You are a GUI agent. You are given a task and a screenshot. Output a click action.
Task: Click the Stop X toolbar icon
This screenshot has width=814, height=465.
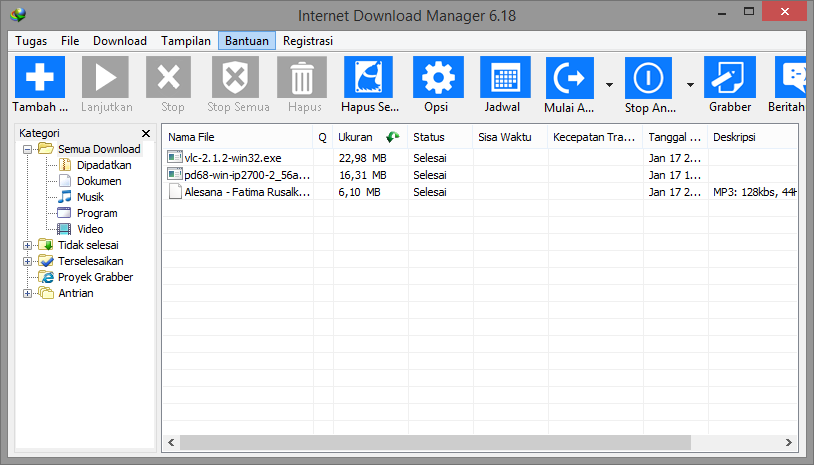[169, 77]
